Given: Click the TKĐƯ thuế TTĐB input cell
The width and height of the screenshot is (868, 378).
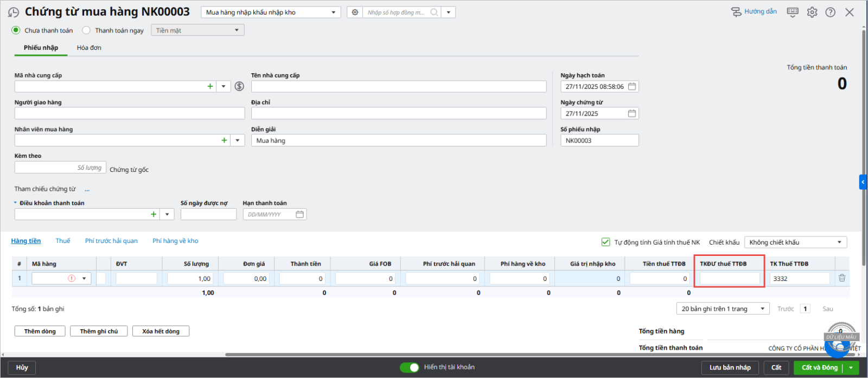Looking at the screenshot, I should pos(729,279).
